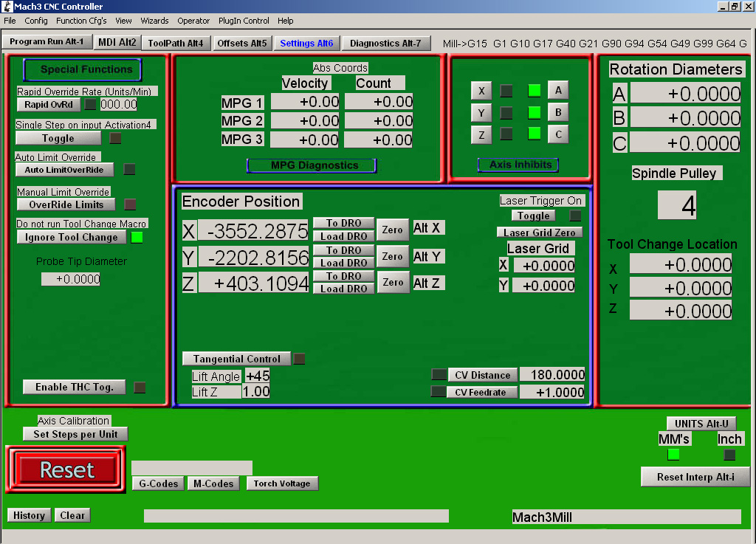The height and width of the screenshot is (544, 756).
Task: Open the Function Cfg's menu
Action: click(81, 21)
